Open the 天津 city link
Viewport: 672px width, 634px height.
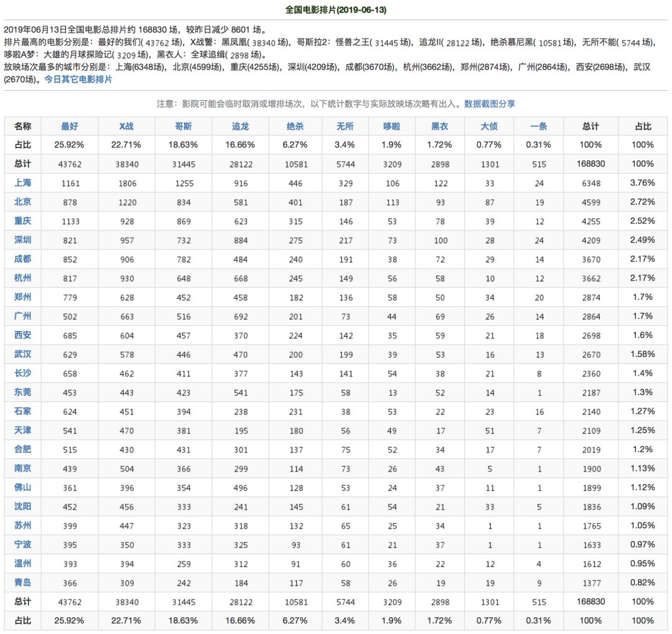click(x=23, y=431)
